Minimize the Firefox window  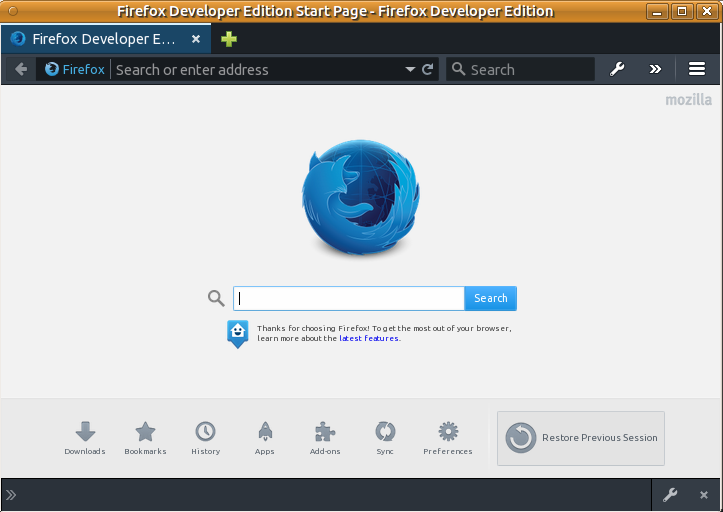pyautogui.click(x=657, y=11)
